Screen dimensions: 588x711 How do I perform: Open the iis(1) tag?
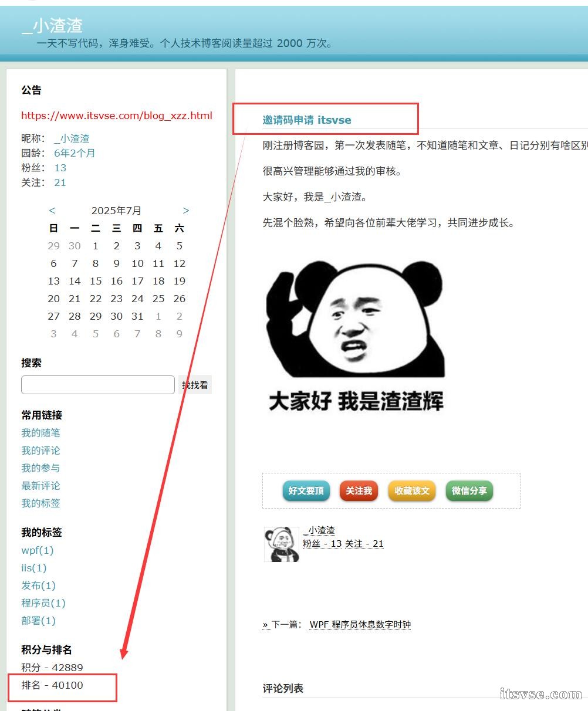click(34, 568)
